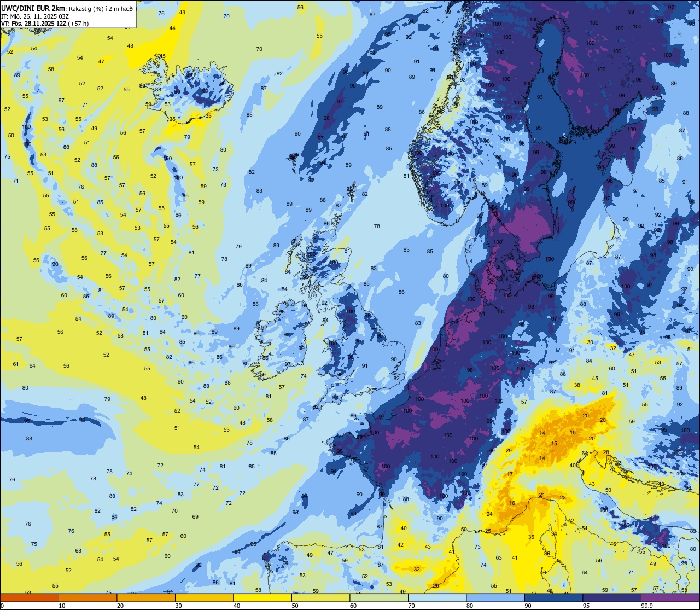
Task: Click the map value '16' in the orange Alps area
Action: click(x=512, y=503)
